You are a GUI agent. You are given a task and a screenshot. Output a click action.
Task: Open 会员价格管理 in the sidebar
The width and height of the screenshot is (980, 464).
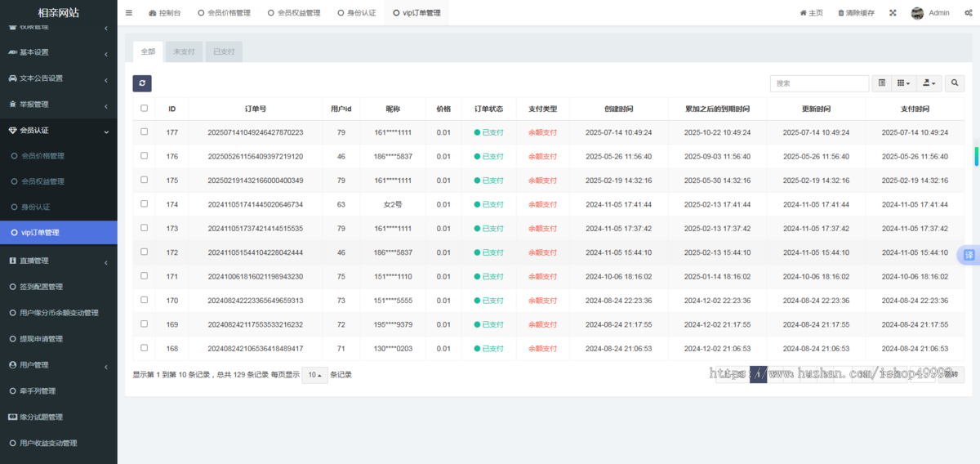click(42, 156)
